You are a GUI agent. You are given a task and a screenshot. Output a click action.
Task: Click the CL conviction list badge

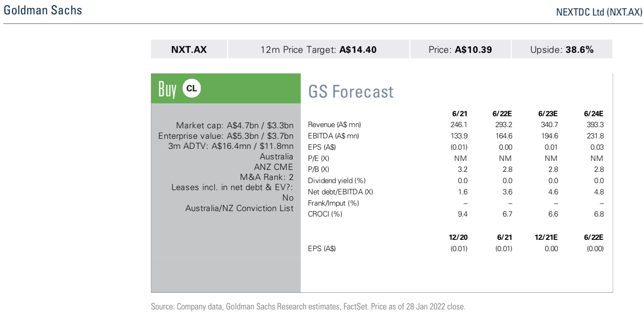pos(192,88)
